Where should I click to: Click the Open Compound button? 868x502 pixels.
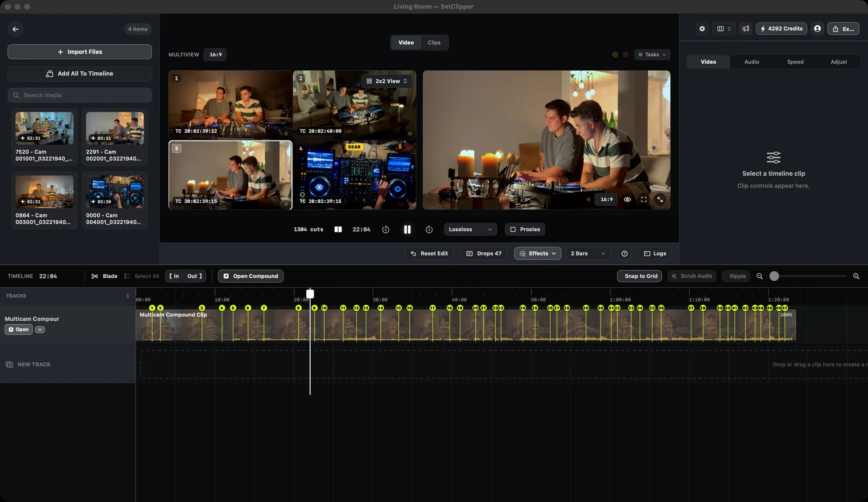tap(250, 276)
